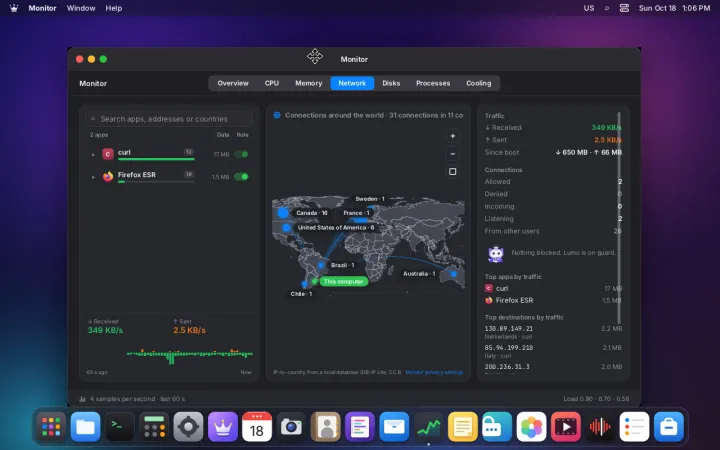Open the red video player in dock

(x=566, y=427)
